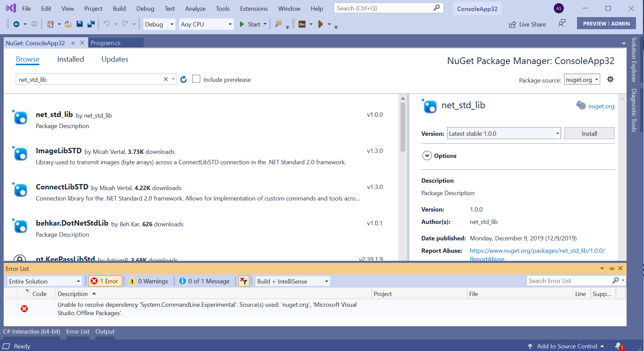Click the Find in Files icon

278,24
